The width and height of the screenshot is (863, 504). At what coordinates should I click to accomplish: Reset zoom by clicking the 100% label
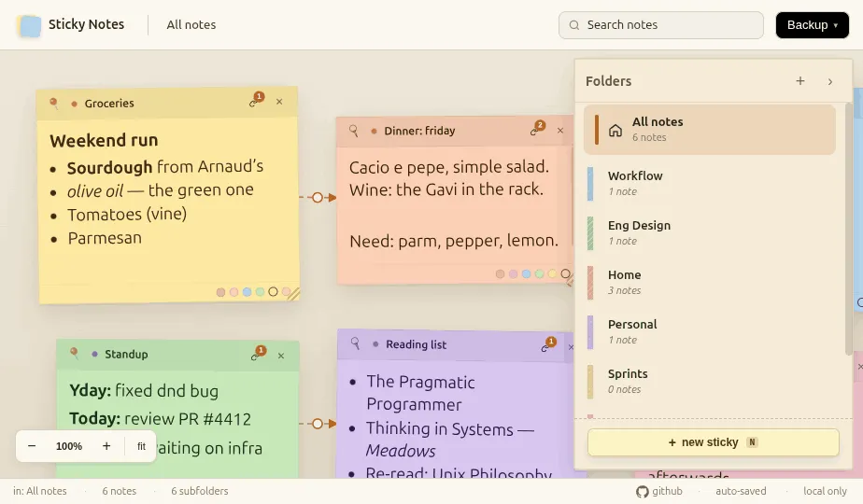(69, 446)
